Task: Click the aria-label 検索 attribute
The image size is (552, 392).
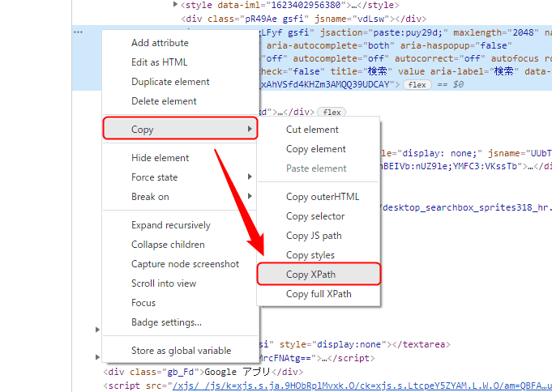Action: [474, 72]
